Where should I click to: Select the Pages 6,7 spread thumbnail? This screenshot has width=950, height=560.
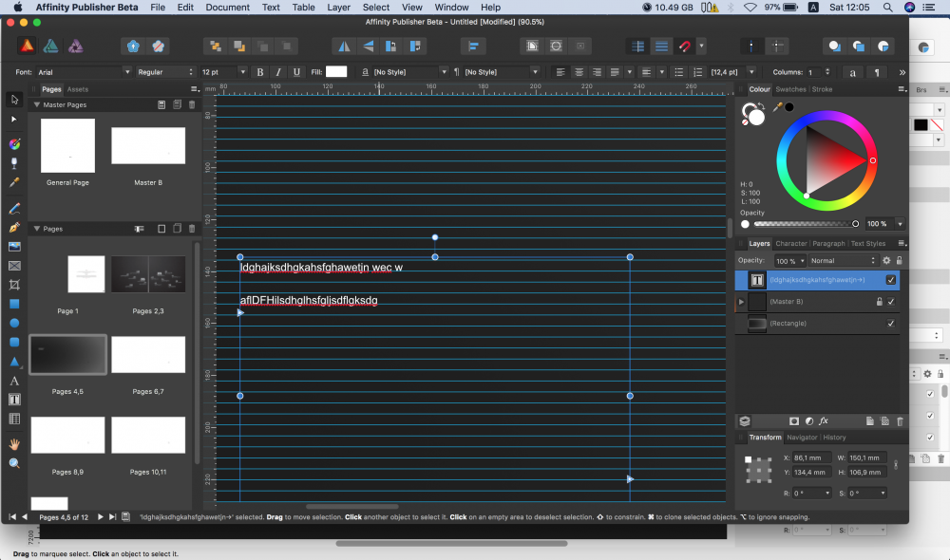pyautogui.click(x=148, y=355)
